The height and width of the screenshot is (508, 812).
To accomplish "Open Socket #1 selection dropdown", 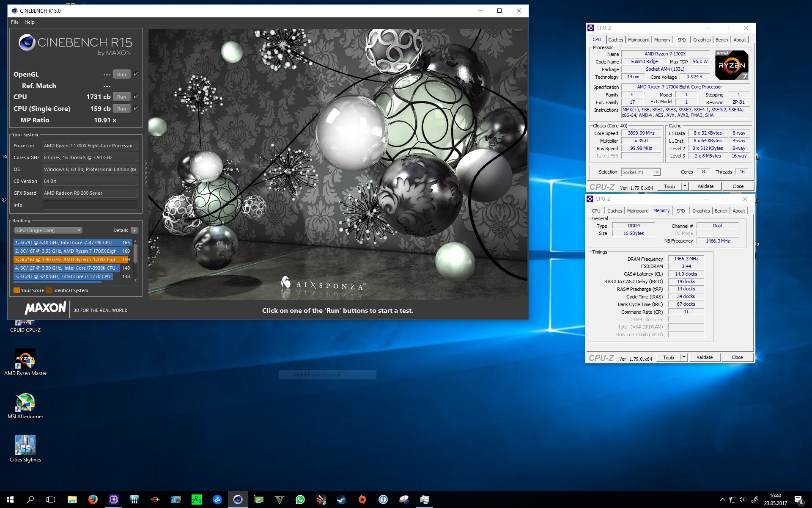I will coord(641,172).
